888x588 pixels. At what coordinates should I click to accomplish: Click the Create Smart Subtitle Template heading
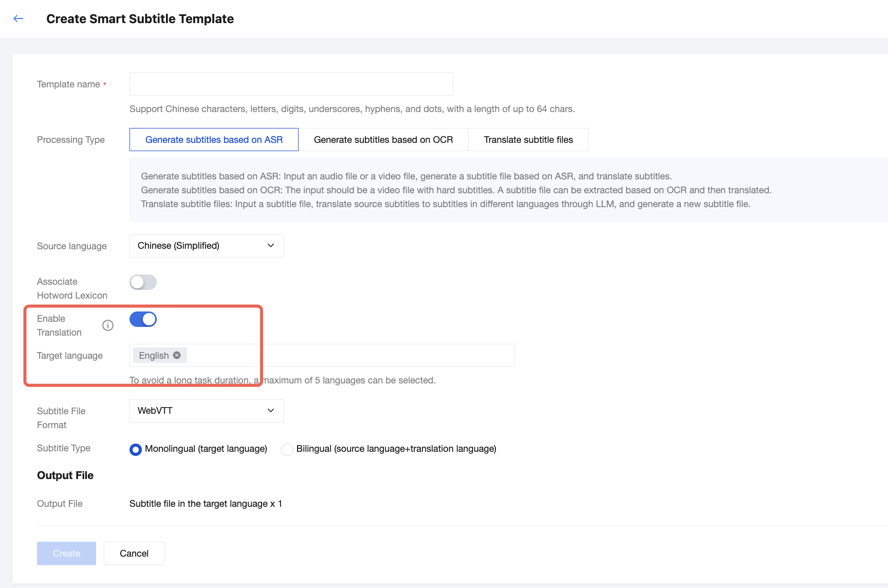click(x=140, y=19)
